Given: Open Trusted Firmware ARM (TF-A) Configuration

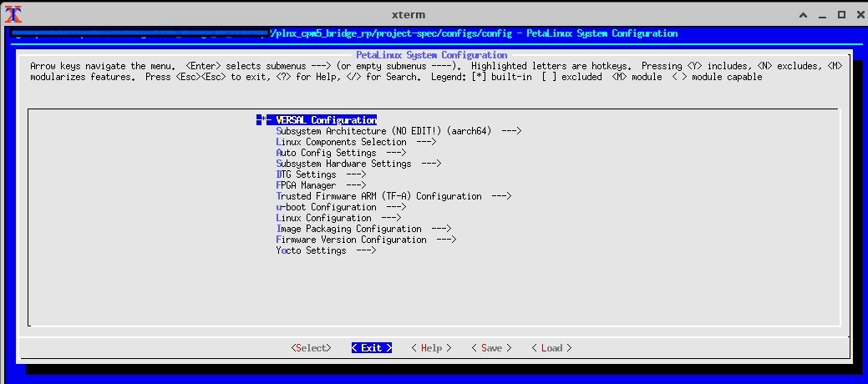Looking at the screenshot, I should click(x=393, y=196).
